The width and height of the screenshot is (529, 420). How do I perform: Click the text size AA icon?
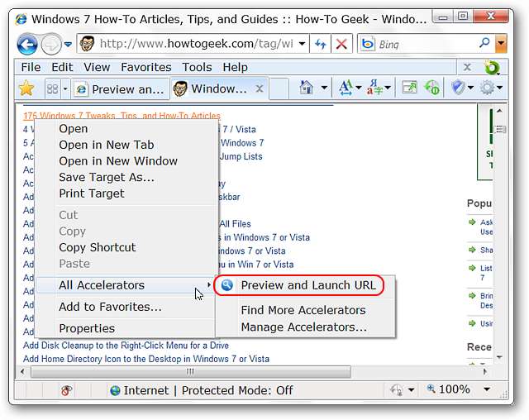pos(346,88)
